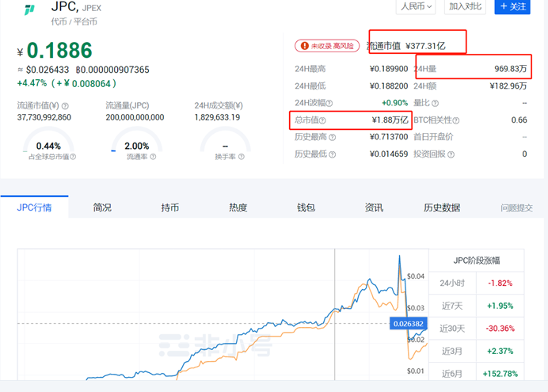Click the + 关注 follow button

512,6
